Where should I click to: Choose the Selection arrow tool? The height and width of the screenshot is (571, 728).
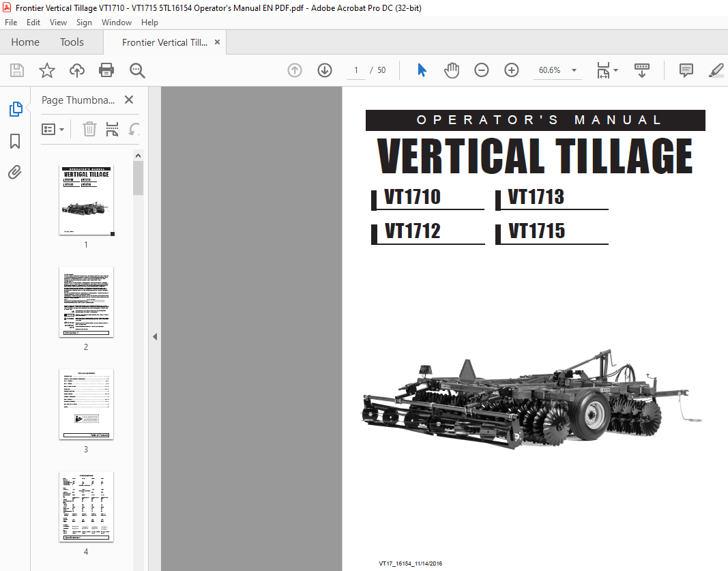(422, 70)
